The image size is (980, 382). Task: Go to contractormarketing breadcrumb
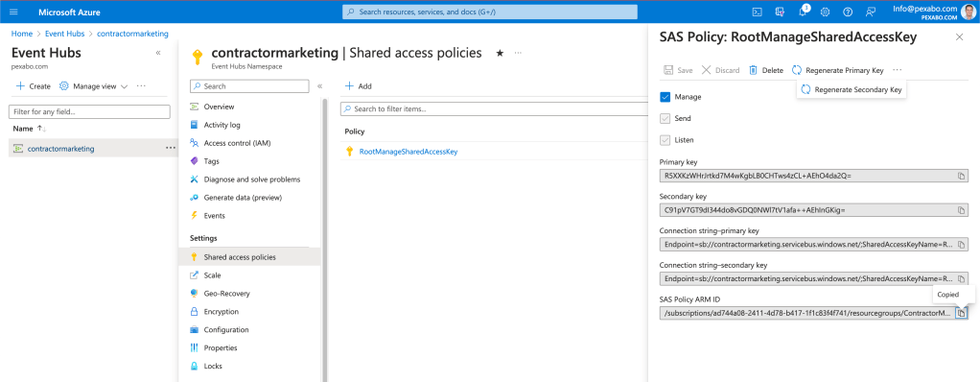132,34
